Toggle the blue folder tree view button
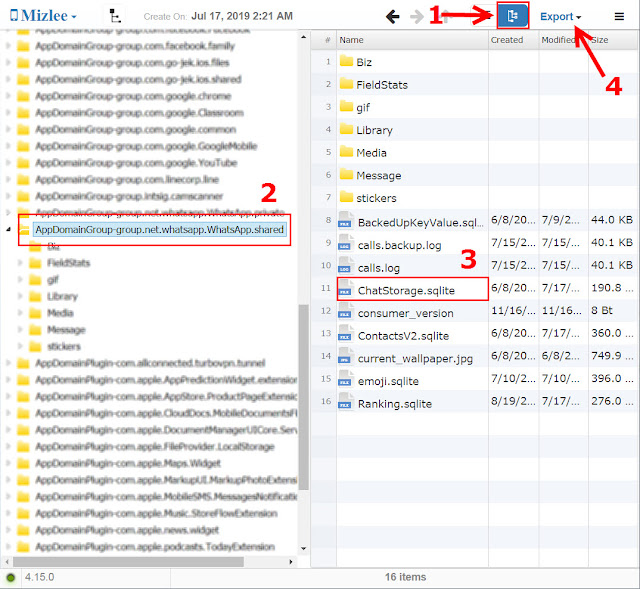The width and height of the screenshot is (640, 589). coord(513,16)
